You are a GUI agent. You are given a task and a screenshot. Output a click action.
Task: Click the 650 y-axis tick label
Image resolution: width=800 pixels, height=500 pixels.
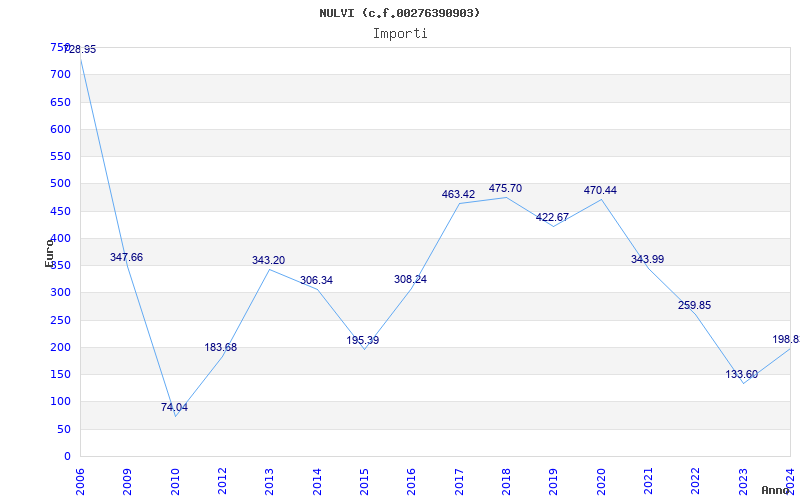click(x=60, y=102)
